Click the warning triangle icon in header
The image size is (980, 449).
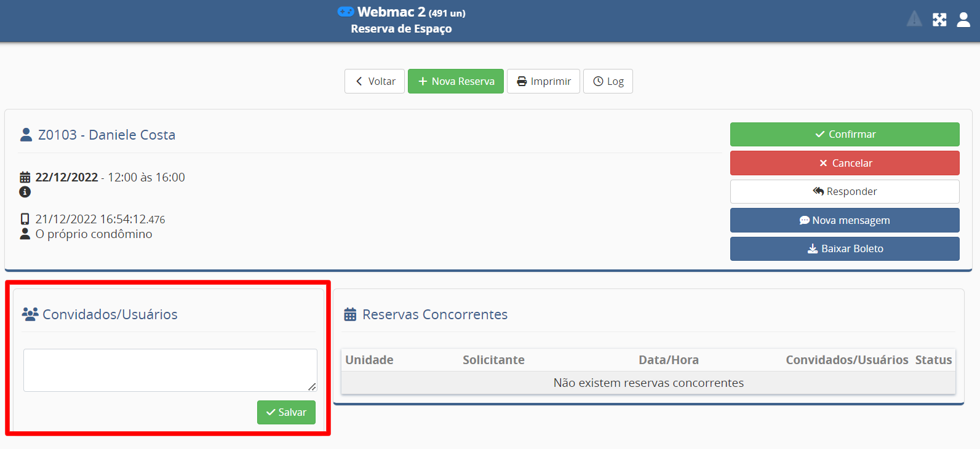[x=914, y=20]
